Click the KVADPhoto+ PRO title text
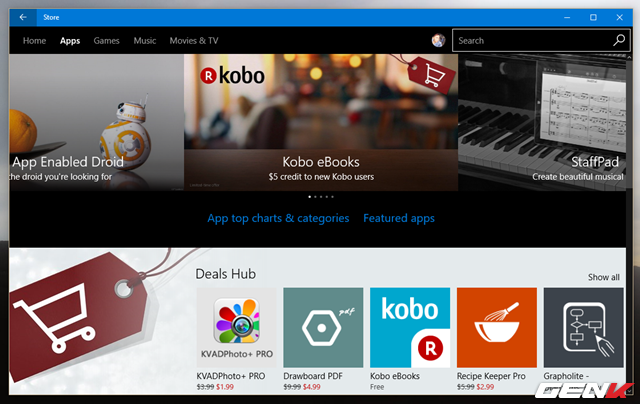The height and width of the screenshot is (404, 640). (231, 376)
